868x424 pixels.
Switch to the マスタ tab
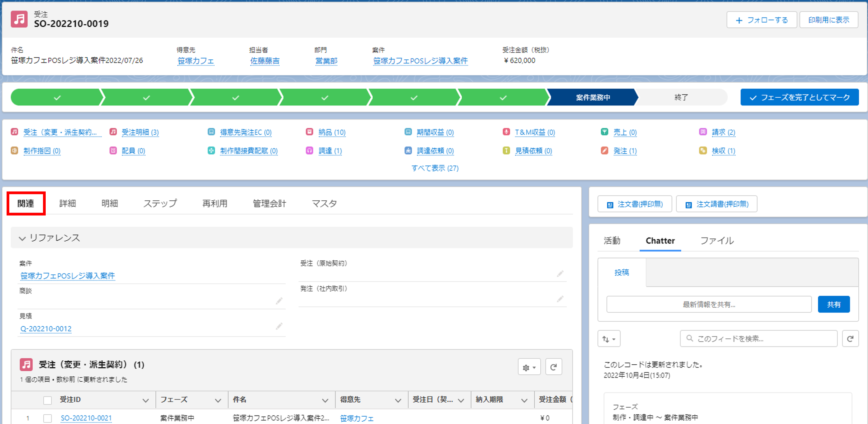324,203
